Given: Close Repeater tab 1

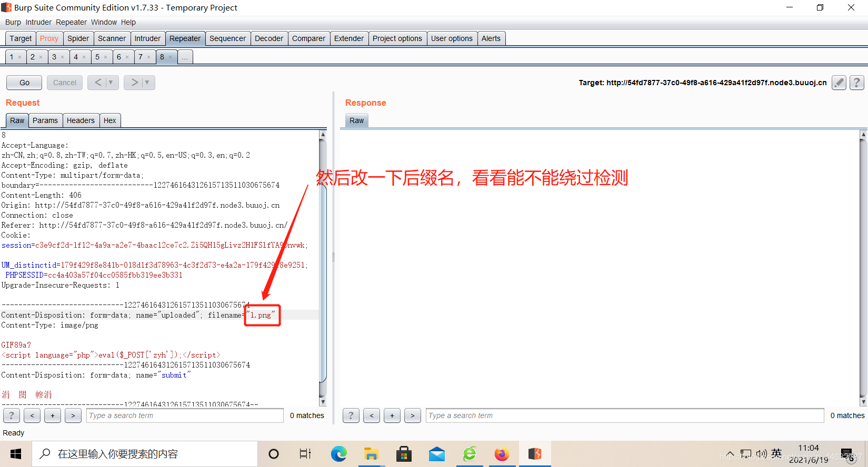Looking at the screenshot, I should [20, 57].
